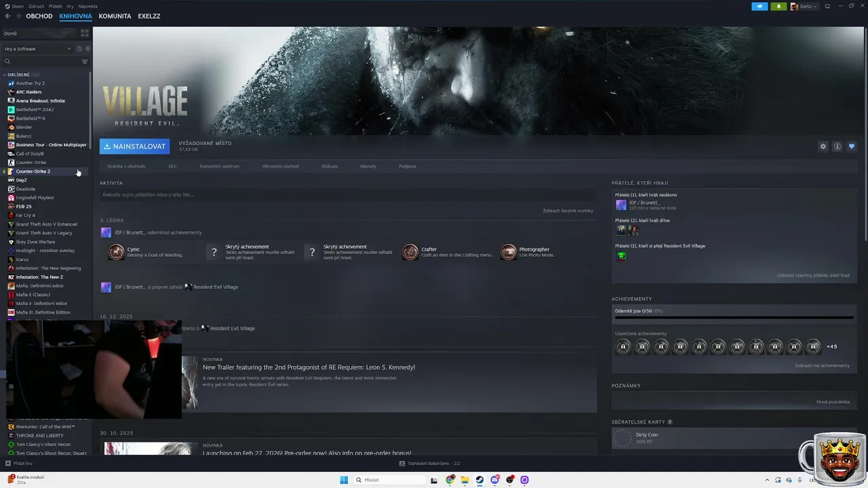Click the back navigation arrow
Image resolution: width=868 pixels, height=488 pixels.
(x=8, y=16)
